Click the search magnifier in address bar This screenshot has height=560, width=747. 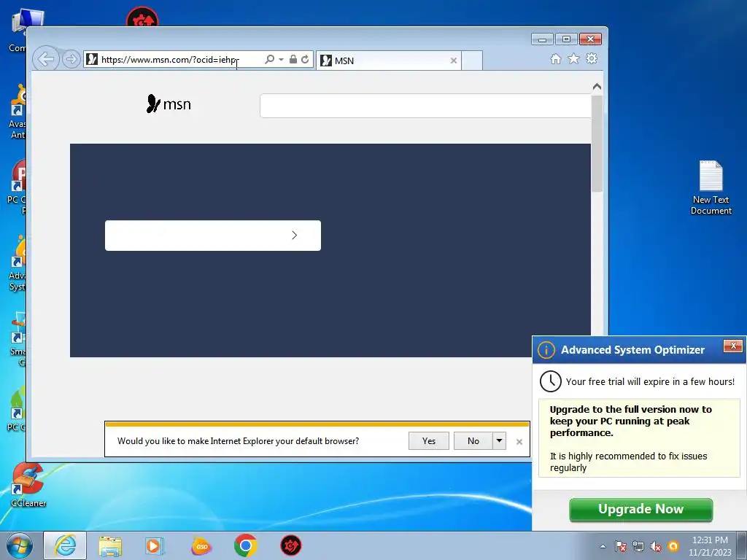pyautogui.click(x=270, y=59)
